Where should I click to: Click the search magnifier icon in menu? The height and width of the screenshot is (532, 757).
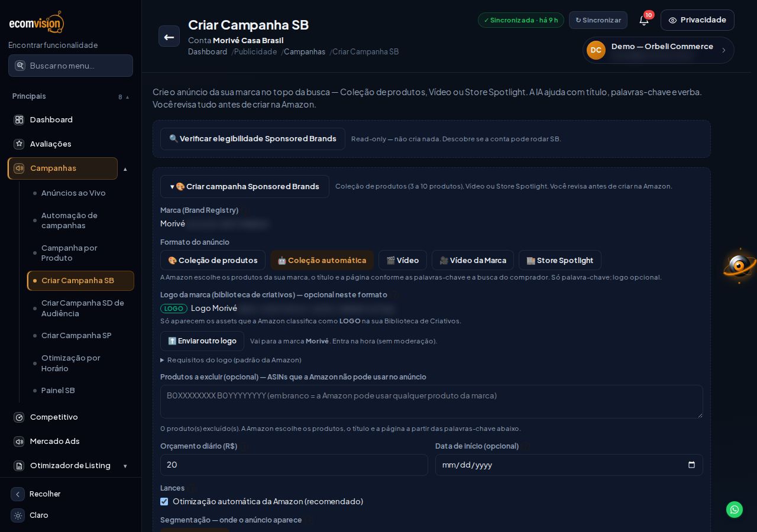(20, 66)
